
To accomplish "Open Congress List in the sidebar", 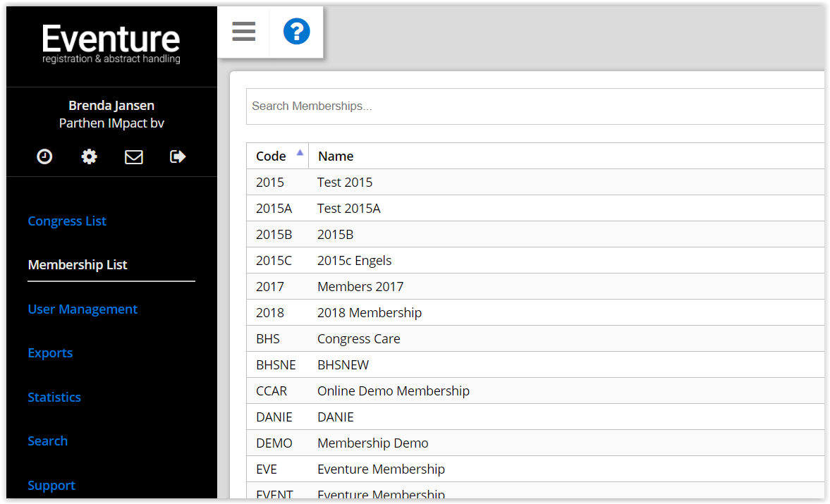I will pyautogui.click(x=67, y=221).
